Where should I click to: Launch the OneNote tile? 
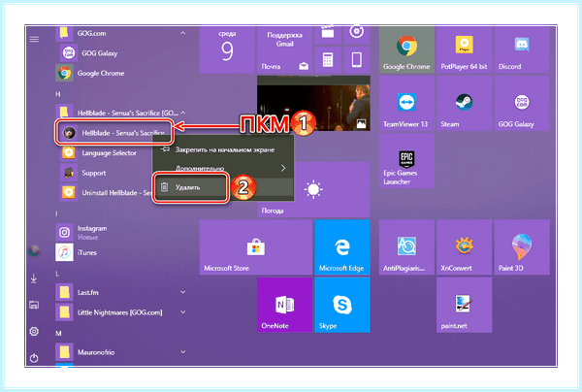coord(284,305)
